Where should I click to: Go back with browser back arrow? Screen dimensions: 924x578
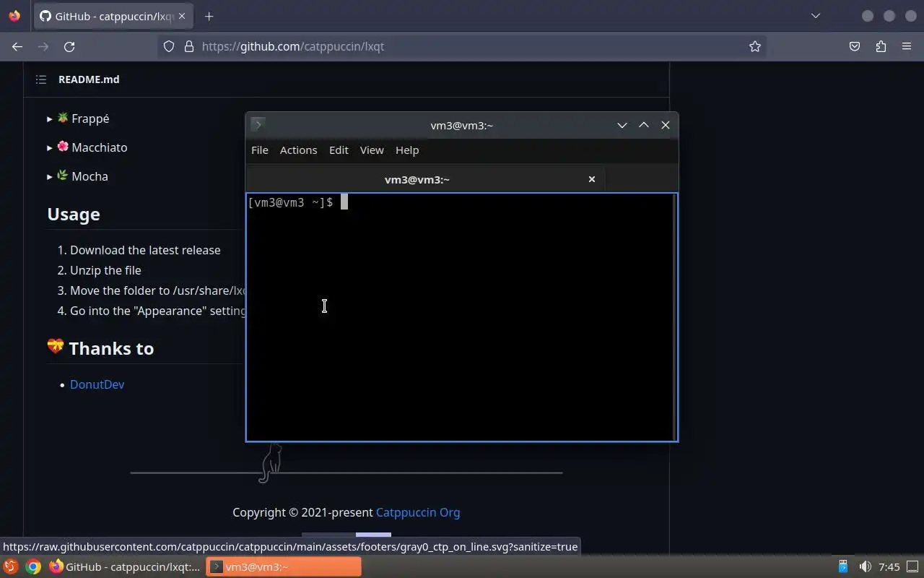click(x=17, y=46)
